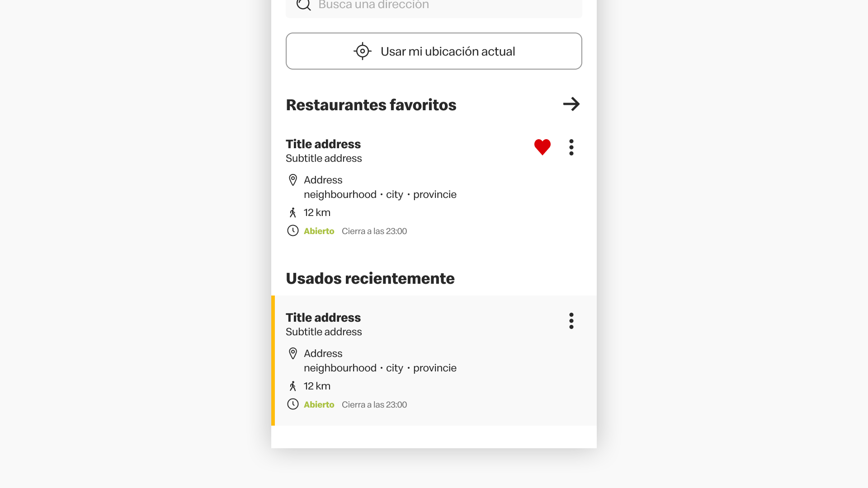
Task: Select the recently used Title address card
Action: 323,318
